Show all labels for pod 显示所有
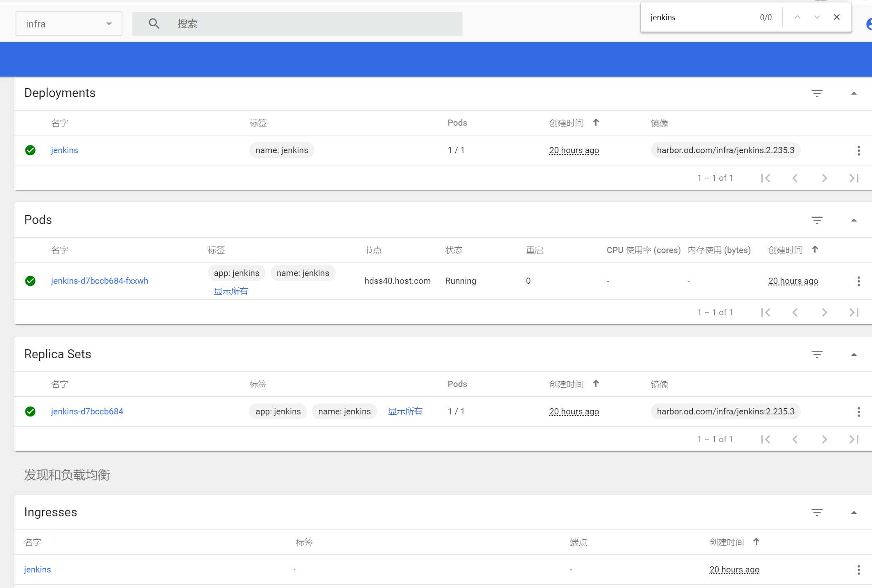872x588 pixels. coord(231,292)
